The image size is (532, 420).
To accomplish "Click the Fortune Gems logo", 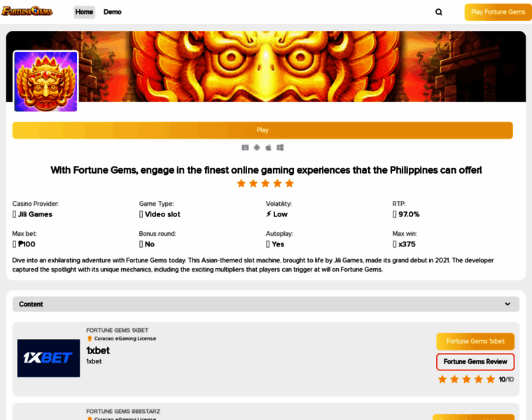I will click(x=27, y=11).
